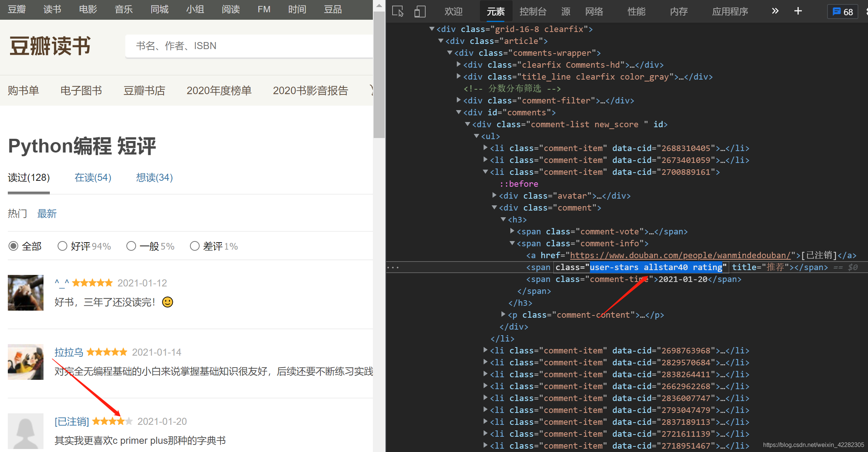The width and height of the screenshot is (868, 452).
Task: Expand the comment-vote span node
Action: coord(512,231)
